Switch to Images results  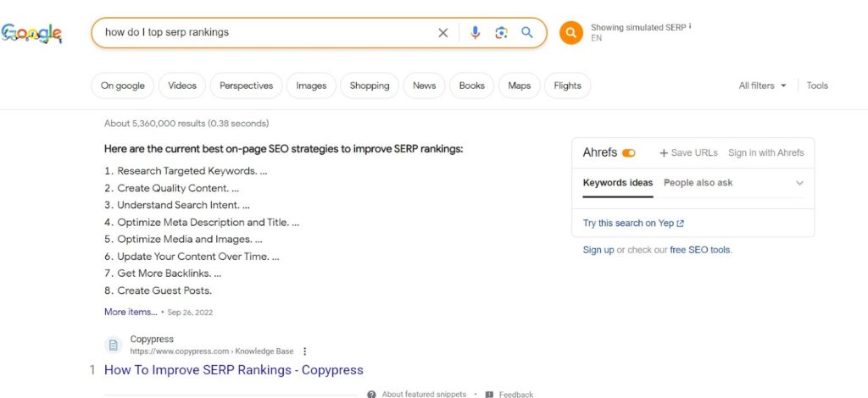[x=311, y=86]
